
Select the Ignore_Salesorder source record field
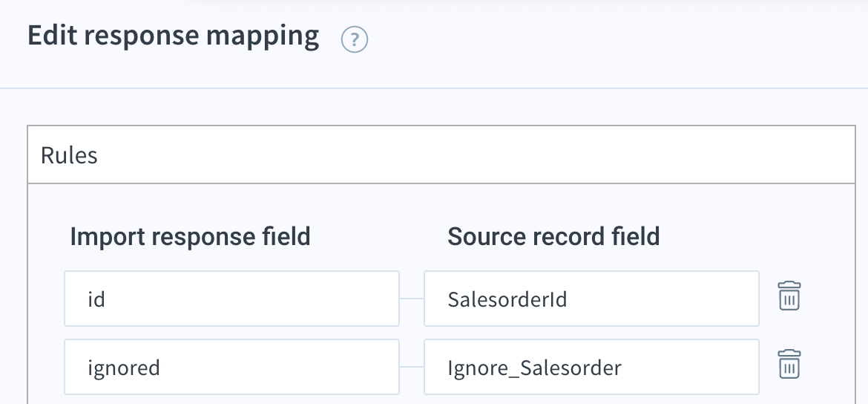tap(591, 367)
